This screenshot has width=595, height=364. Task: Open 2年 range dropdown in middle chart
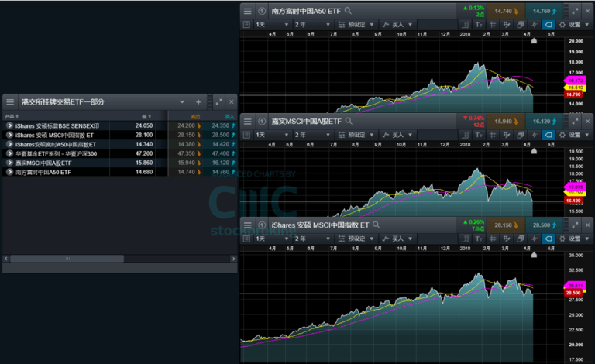[x=312, y=135]
